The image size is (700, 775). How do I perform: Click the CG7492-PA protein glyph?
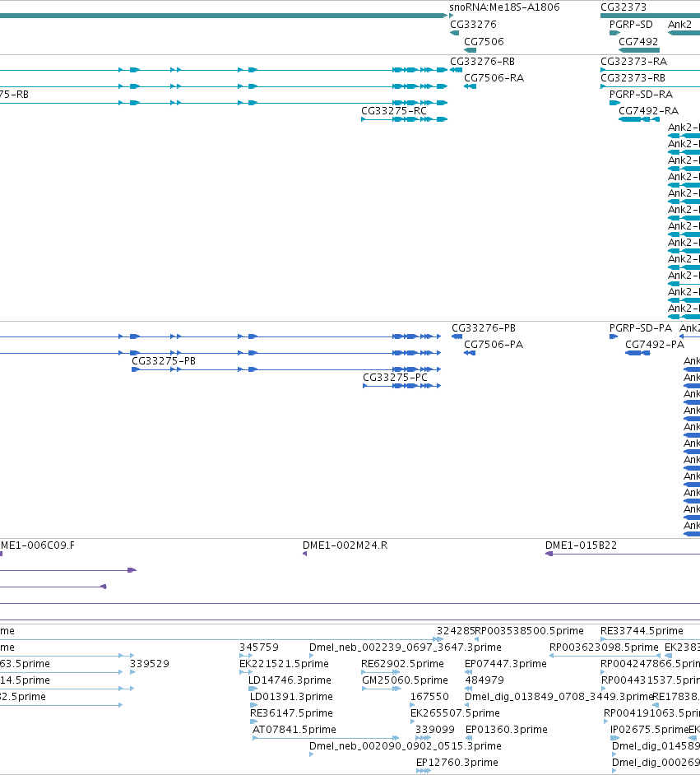[637, 353]
